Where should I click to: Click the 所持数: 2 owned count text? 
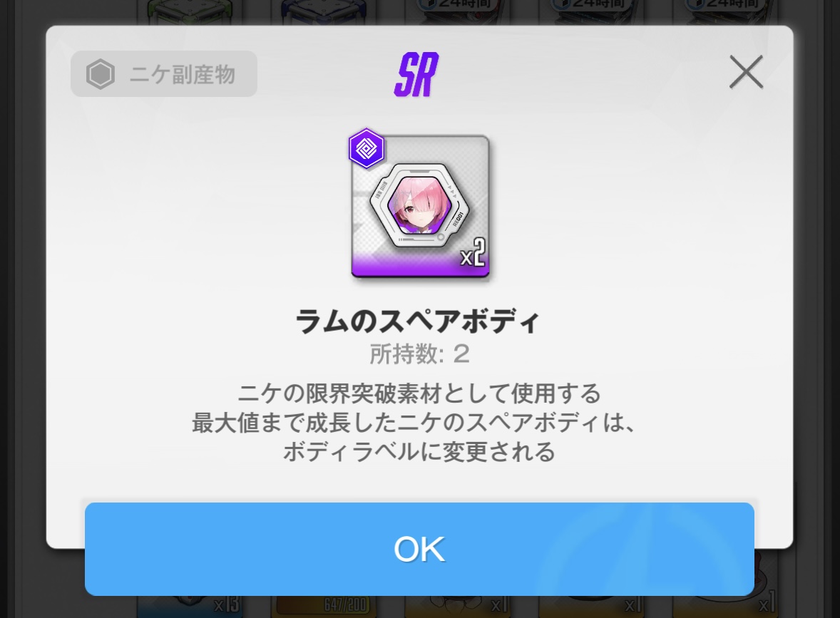419,354
